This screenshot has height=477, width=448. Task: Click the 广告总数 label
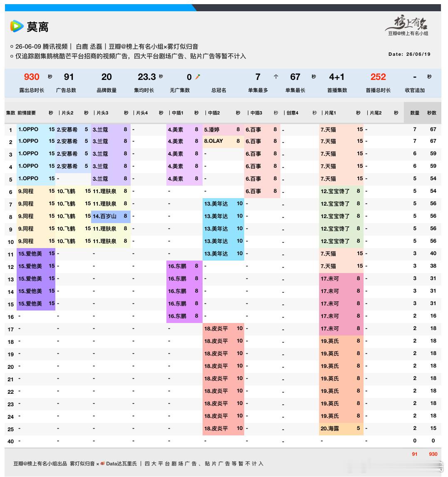pos(66,90)
